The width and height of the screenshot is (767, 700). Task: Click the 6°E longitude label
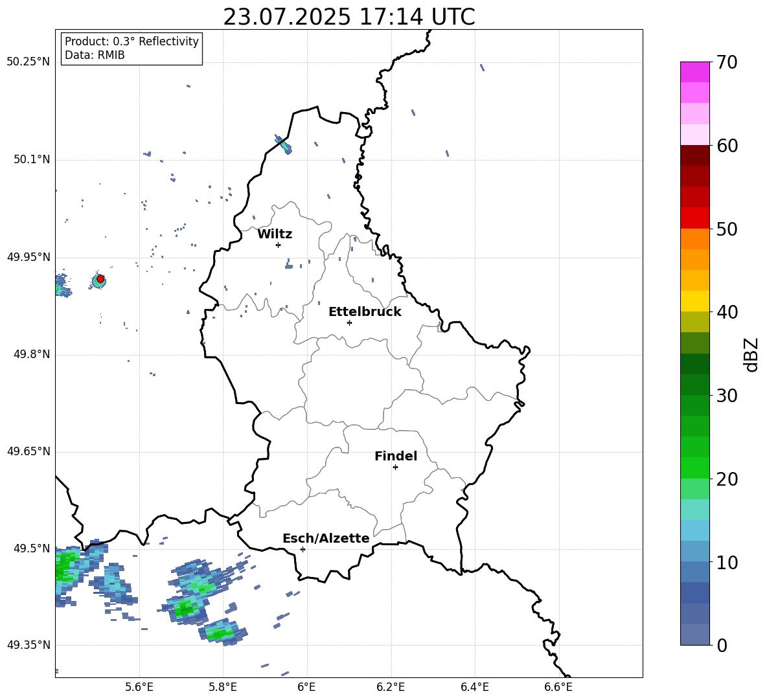306,687
